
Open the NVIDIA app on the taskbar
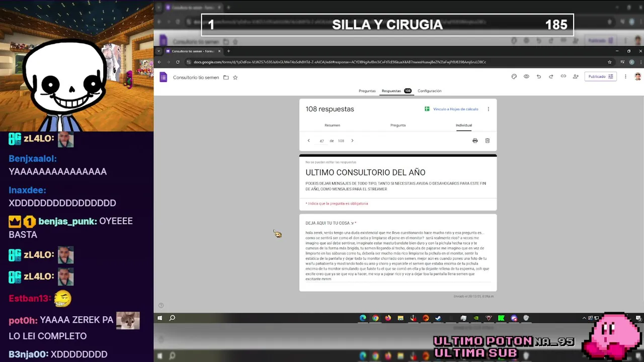point(476,318)
